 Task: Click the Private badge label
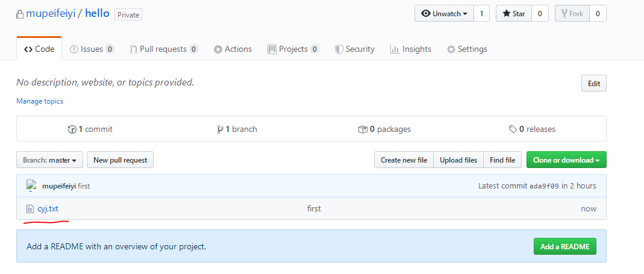click(x=128, y=15)
